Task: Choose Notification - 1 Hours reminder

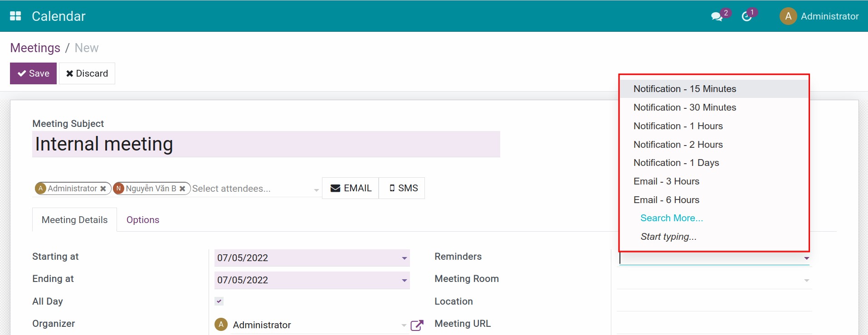Action: [x=714, y=126]
